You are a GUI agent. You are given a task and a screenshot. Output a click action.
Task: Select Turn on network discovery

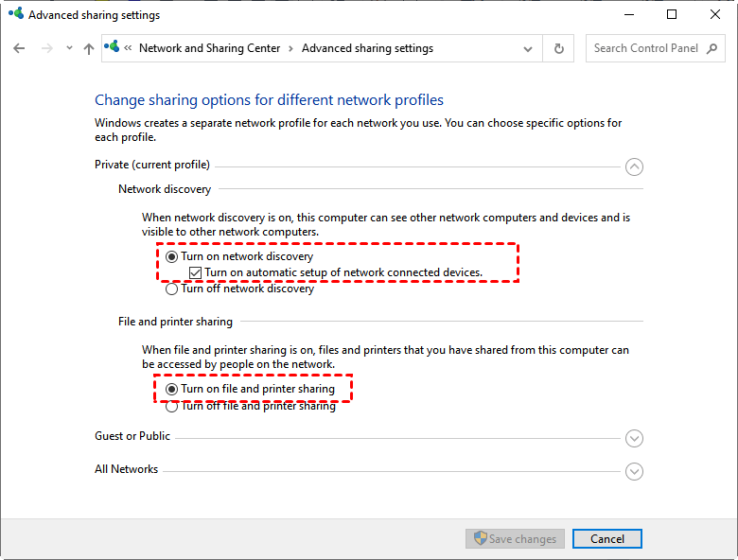click(171, 256)
